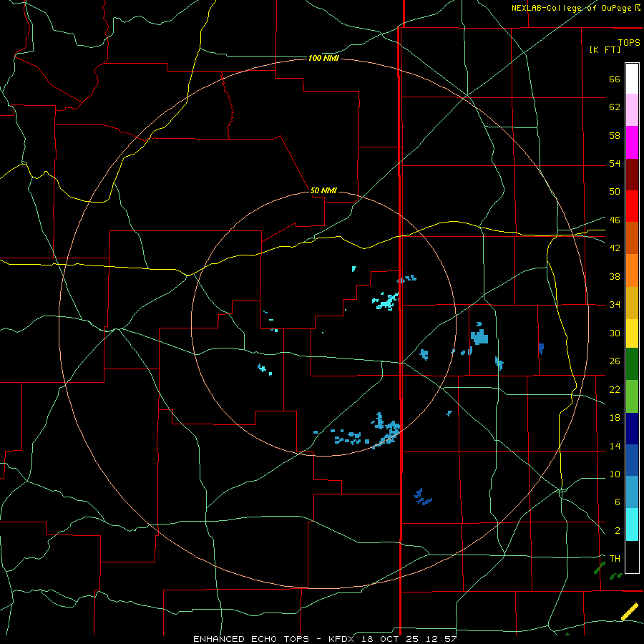Viewport: 644px width, 644px height.
Task: Click the '34' legend value
Action: pyautogui.click(x=615, y=305)
